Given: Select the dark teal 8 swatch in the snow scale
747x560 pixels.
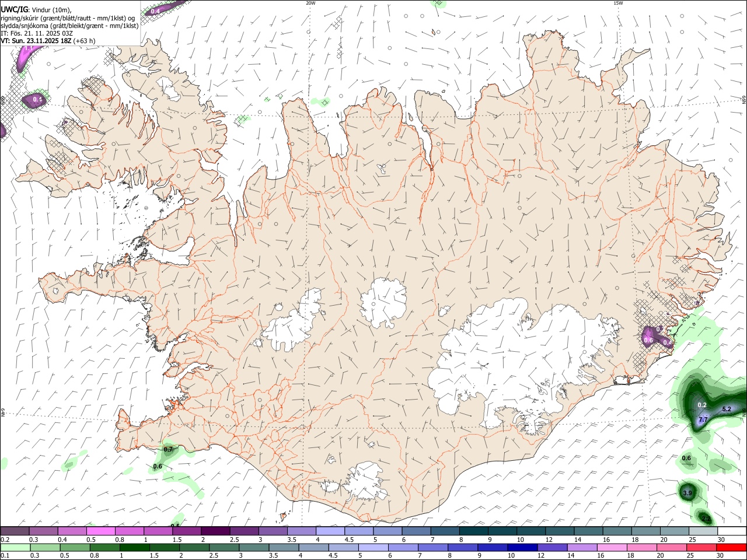Looking at the screenshot, I should [x=473, y=531].
